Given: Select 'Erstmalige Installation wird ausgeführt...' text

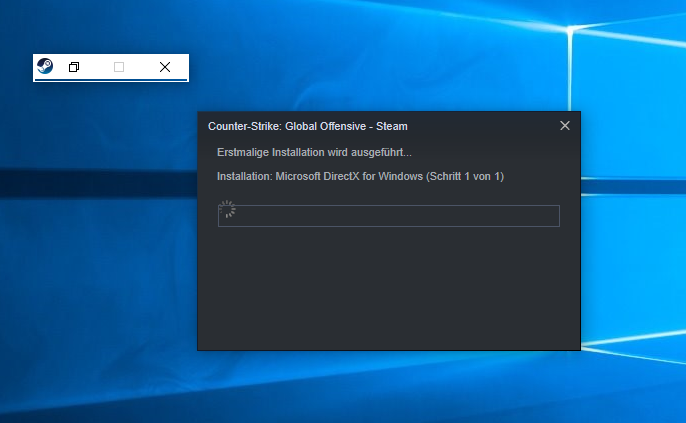Looking at the screenshot, I should click(x=314, y=152).
